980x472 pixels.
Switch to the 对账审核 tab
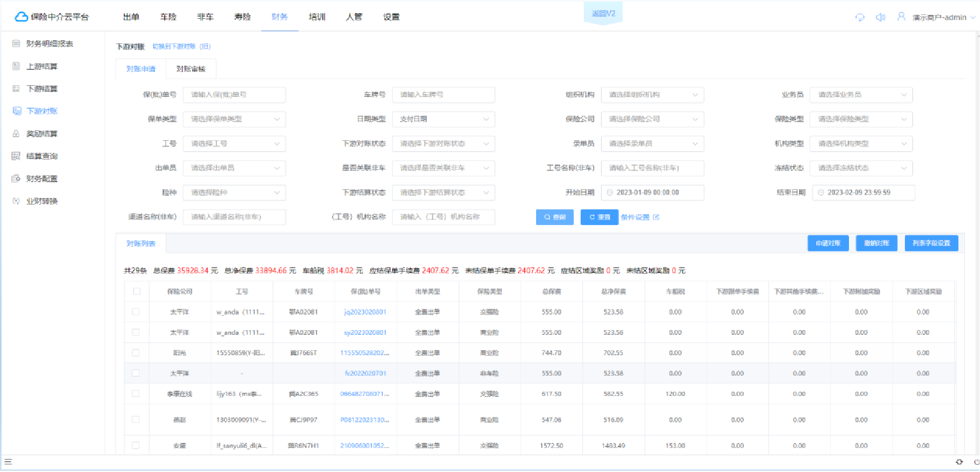[x=191, y=69]
